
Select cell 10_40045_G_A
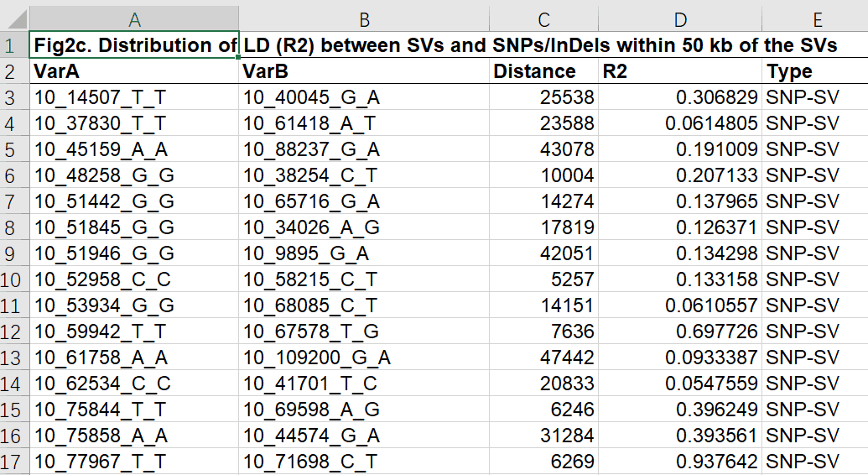click(364, 97)
